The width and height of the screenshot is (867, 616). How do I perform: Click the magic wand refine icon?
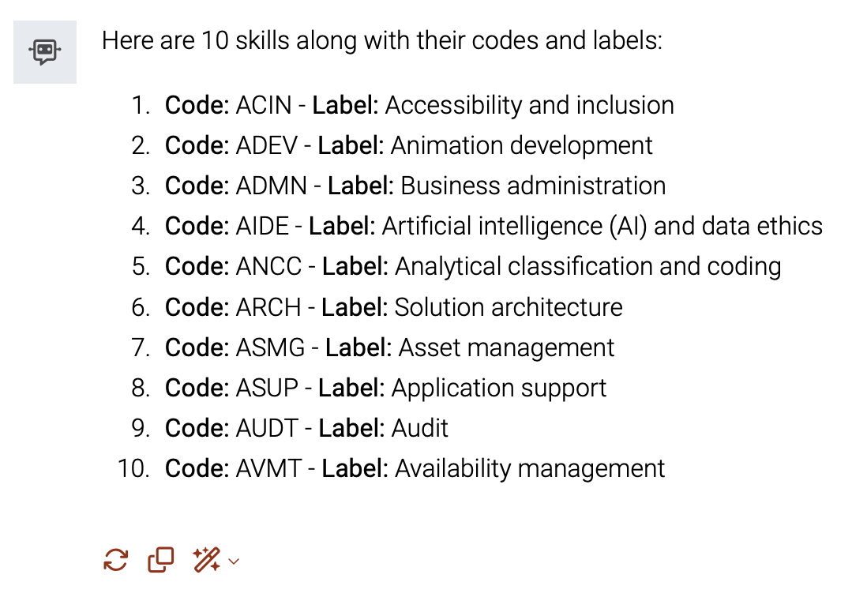coord(206,560)
